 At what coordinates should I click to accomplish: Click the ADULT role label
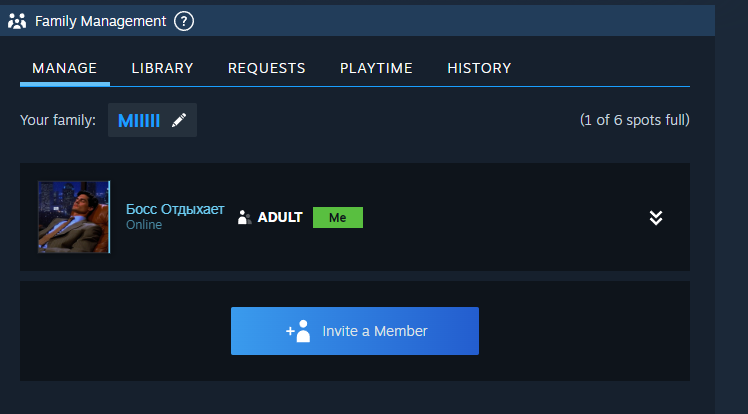279,217
